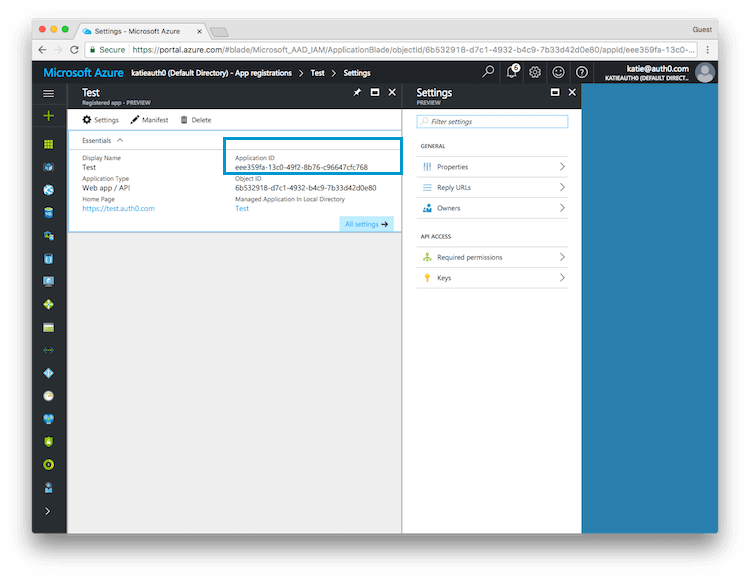Open the green shield Security Center icon
750x579 pixels.
click(48, 442)
